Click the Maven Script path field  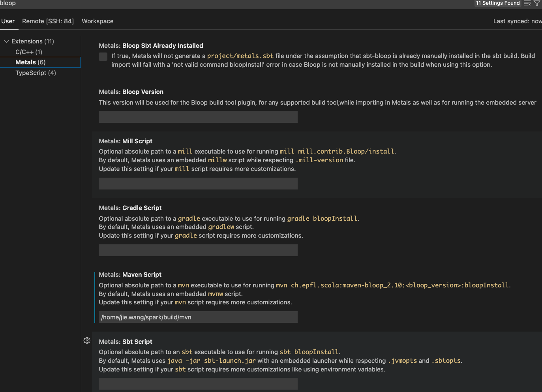198,317
